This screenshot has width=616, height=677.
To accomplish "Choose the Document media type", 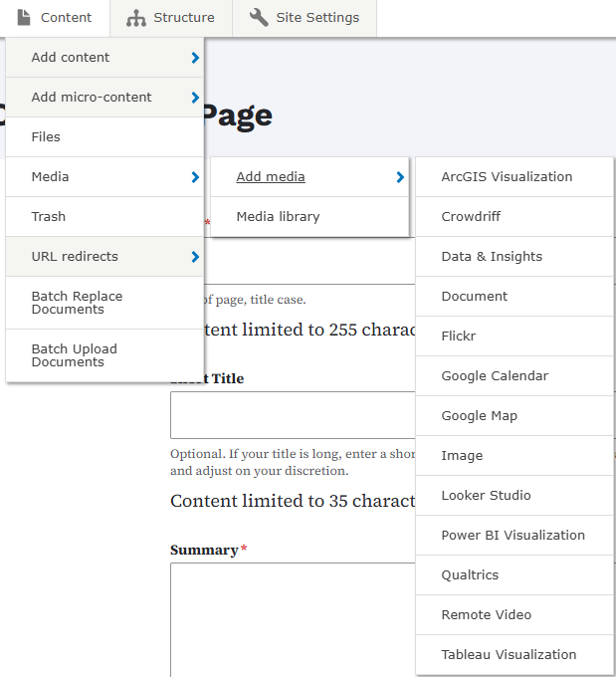I will [475, 297].
